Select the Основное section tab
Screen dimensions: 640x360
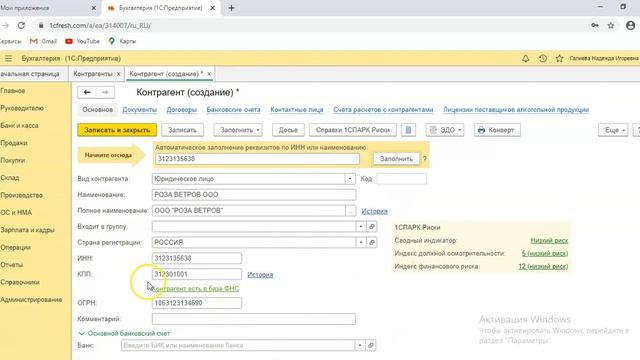coord(98,110)
